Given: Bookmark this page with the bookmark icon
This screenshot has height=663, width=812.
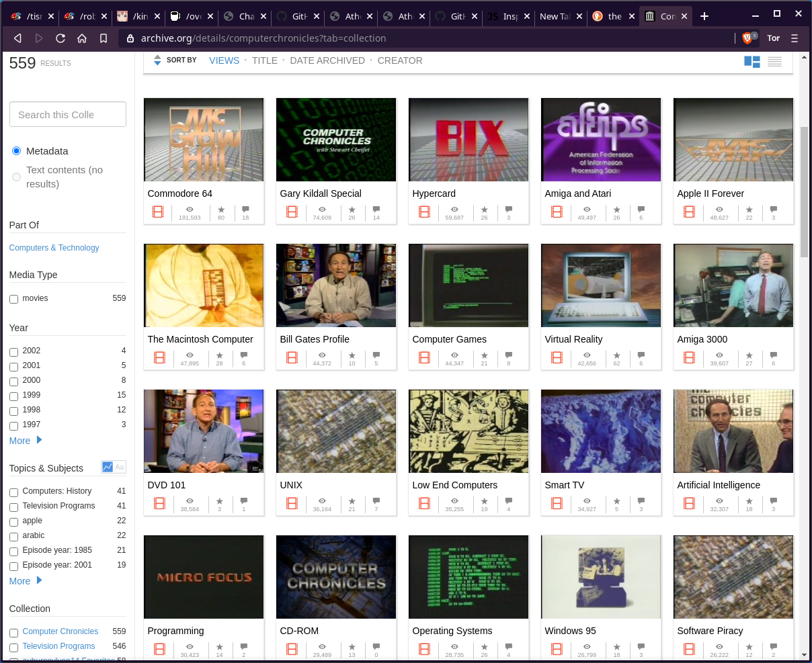Looking at the screenshot, I should click(104, 38).
